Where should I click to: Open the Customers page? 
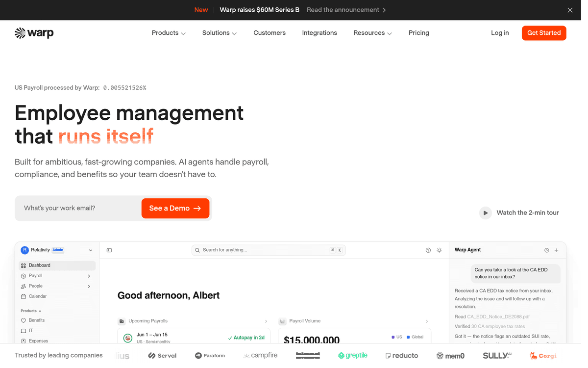pos(269,33)
